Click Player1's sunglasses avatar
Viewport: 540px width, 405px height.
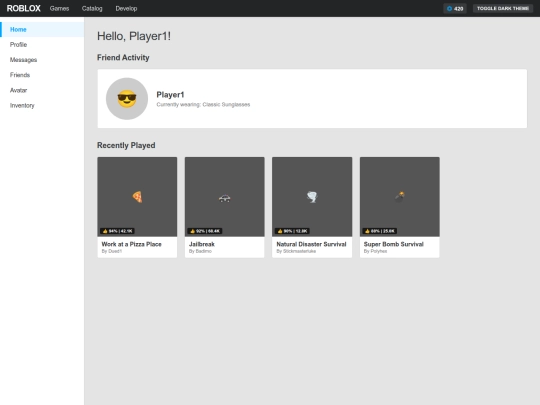click(127, 98)
